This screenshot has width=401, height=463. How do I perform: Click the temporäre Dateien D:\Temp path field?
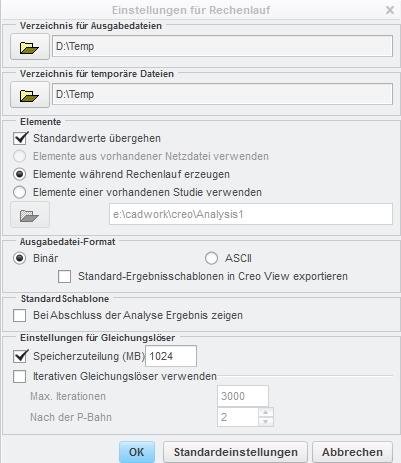tap(222, 94)
